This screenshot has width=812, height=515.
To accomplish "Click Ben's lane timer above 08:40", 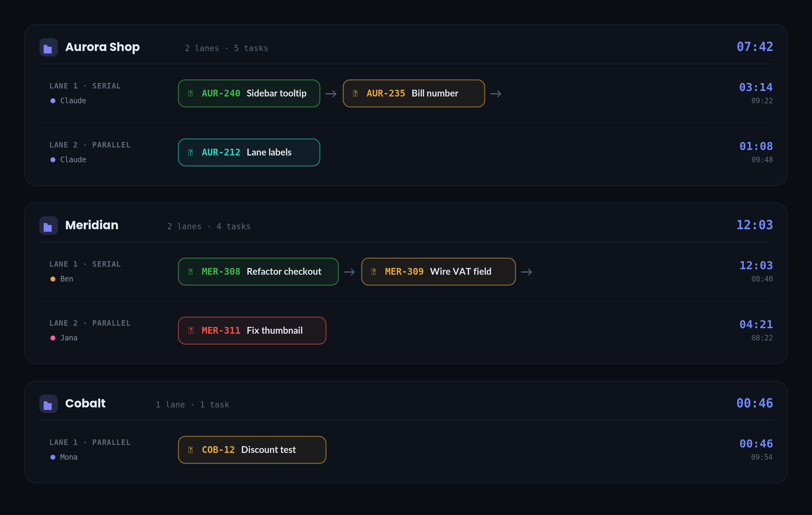I will 756,265.
